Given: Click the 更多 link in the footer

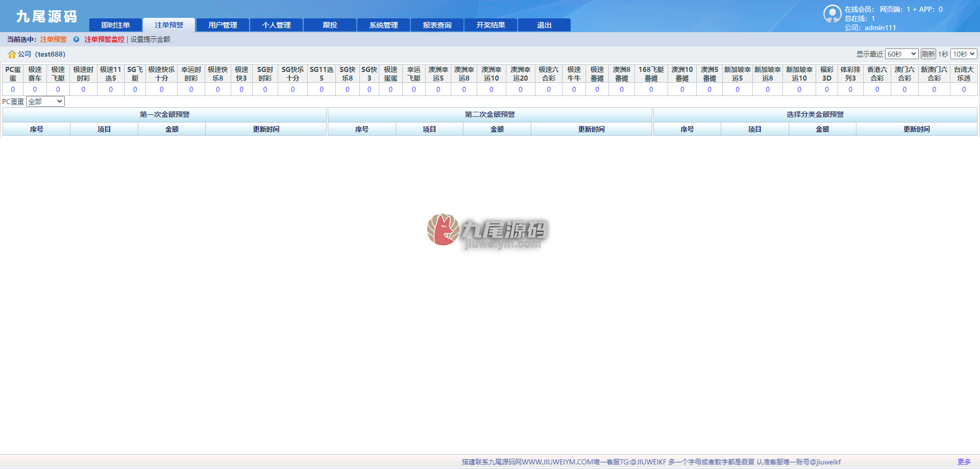Looking at the screenshot, I should [x=964, y=462].
